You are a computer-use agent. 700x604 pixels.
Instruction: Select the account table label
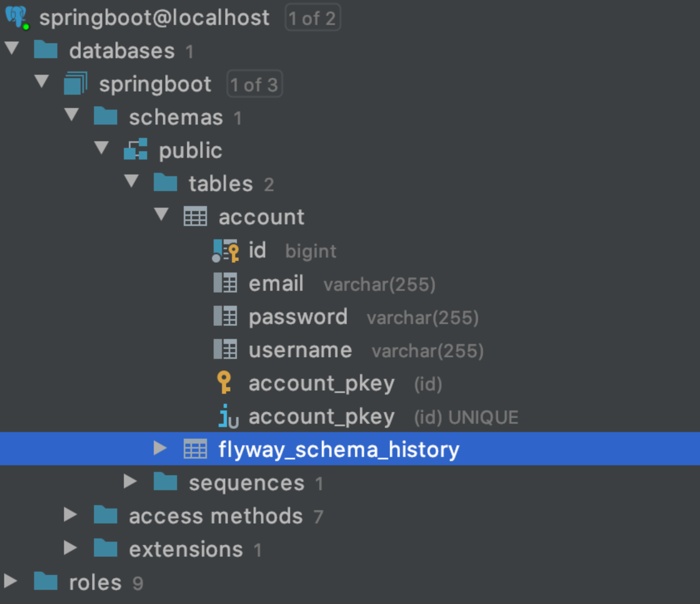click(261, 217)
